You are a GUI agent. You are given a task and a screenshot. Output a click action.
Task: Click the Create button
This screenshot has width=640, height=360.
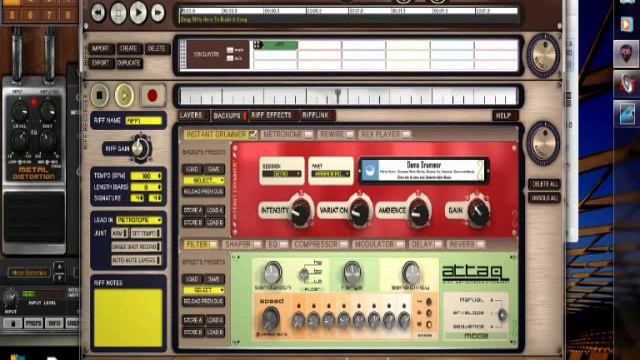coord(129,49)
